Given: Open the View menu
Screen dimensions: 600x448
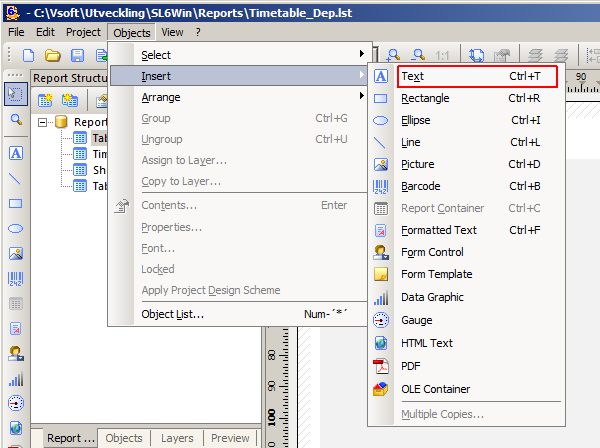Looking at the screenshot, I should coord(172,32).
